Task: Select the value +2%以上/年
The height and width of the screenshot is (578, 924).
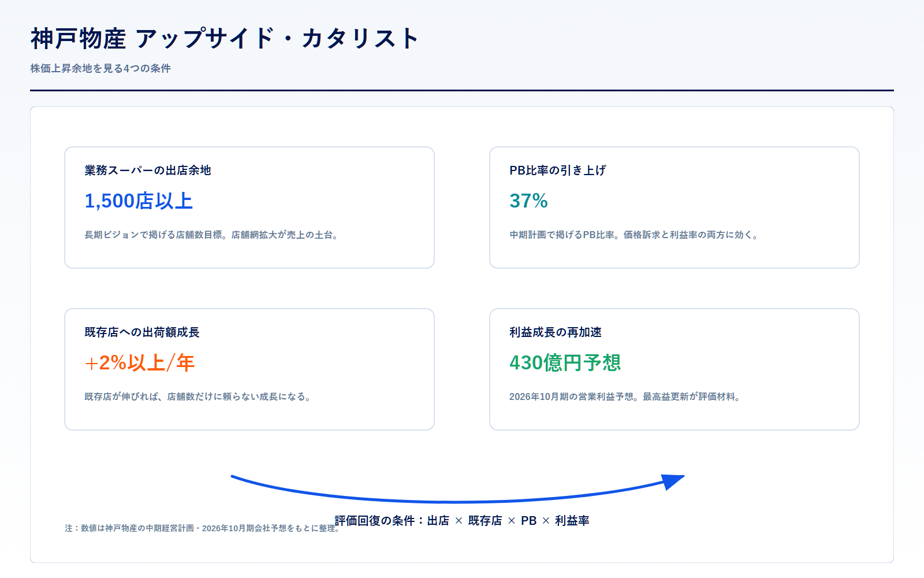Action: [139, 363]
